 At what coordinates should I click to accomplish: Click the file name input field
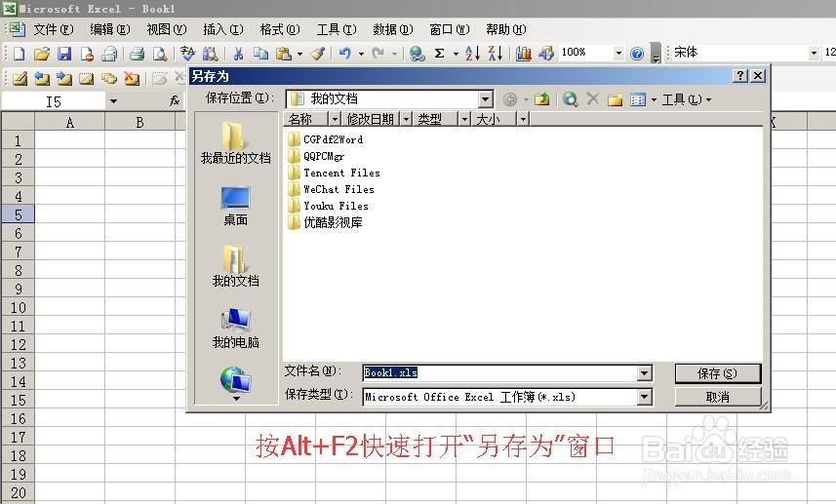coord(500,373)
